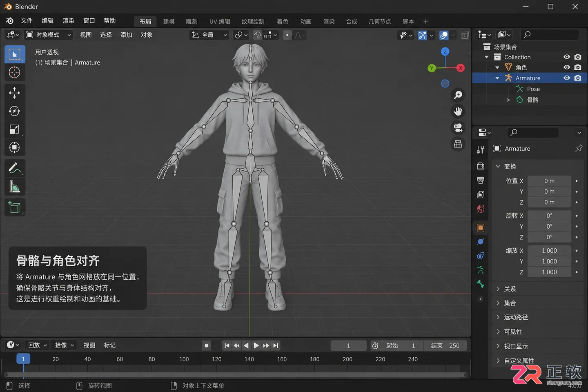Screen dimensions: 588x392
Task: Toggle snapping magnet button
Action: (257, 35)
